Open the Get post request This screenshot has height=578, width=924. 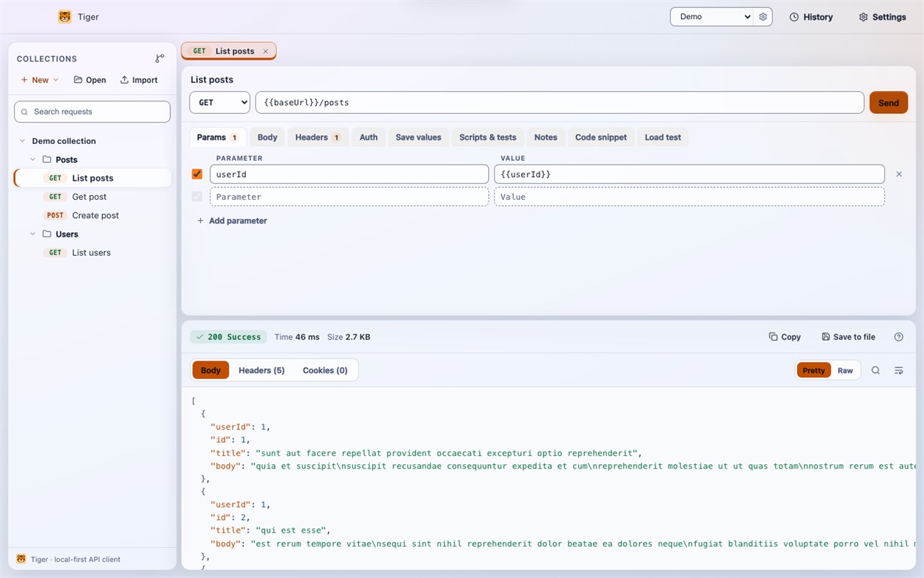coord(92,197)
